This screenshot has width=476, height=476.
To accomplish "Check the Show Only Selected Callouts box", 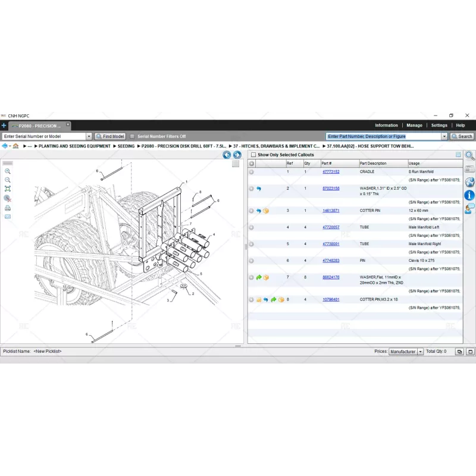I will [x=254, y=154].
